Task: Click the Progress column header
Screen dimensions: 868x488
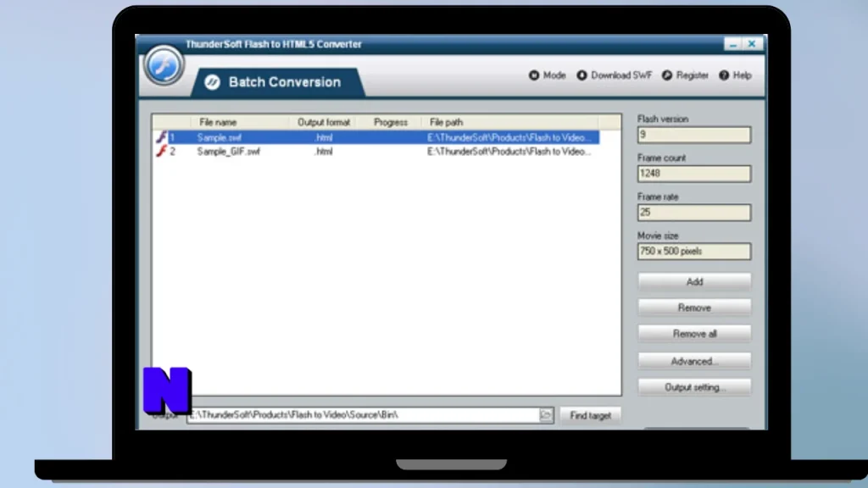Action: pyautogui.click(x=390, y=122)
